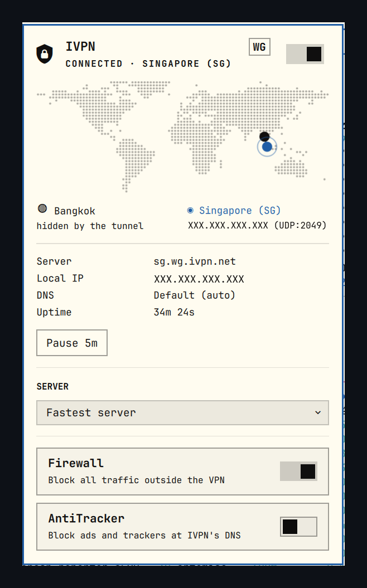This screenshot has width=367, height=588.
Task: Click the Local IP label
Action: 60,278
